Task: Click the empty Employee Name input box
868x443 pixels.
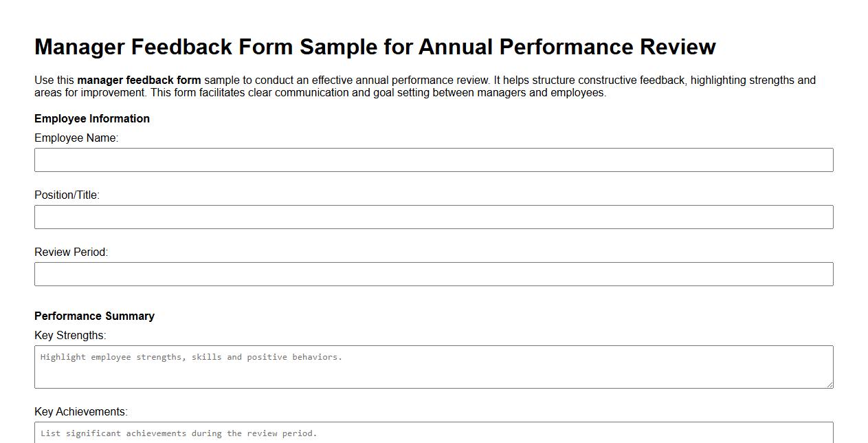Action: (x=433, y=160)
